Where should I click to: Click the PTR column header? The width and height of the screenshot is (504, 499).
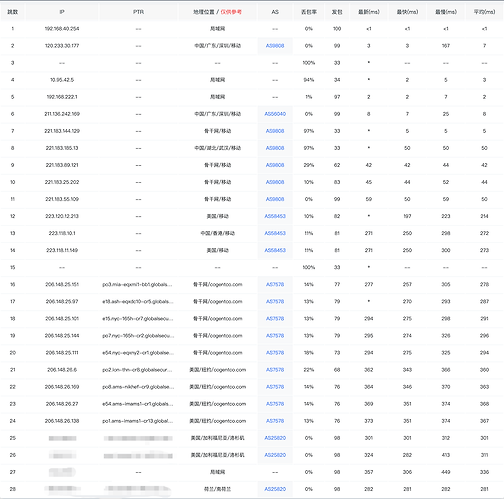click(x=138, y=12)
